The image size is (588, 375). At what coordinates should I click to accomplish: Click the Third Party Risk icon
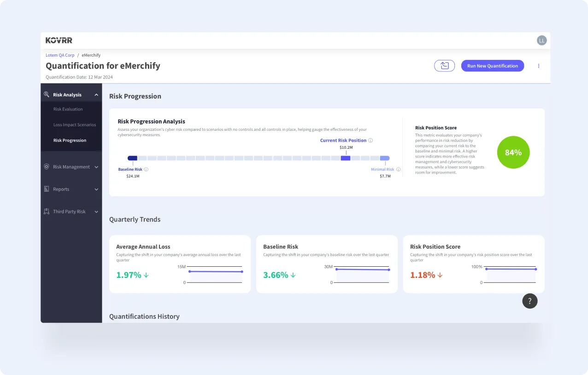click(x=47, y=211)
